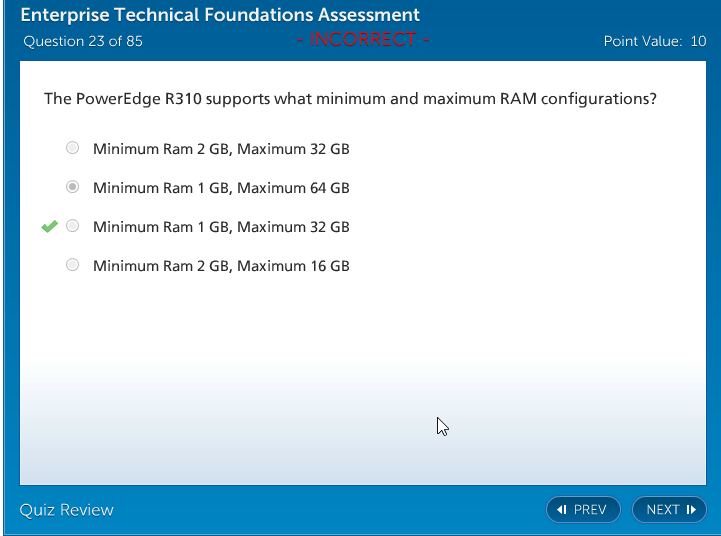Click the Quiz Review label
This screenshot has width=721, height=536.
67,510
